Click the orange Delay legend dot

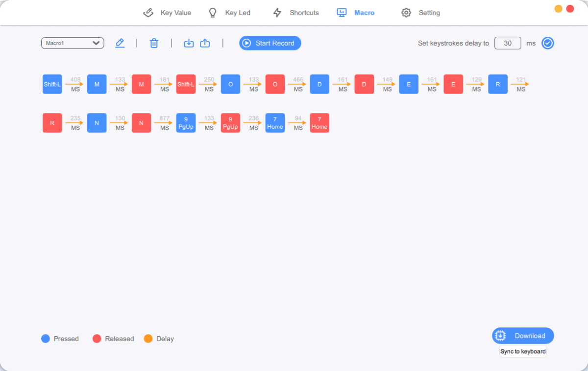click(x=148, y=339)
